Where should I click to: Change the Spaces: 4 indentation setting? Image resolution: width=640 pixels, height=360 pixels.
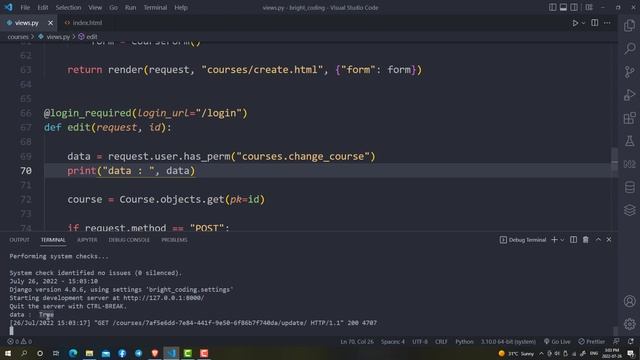(x=393, y=342)
